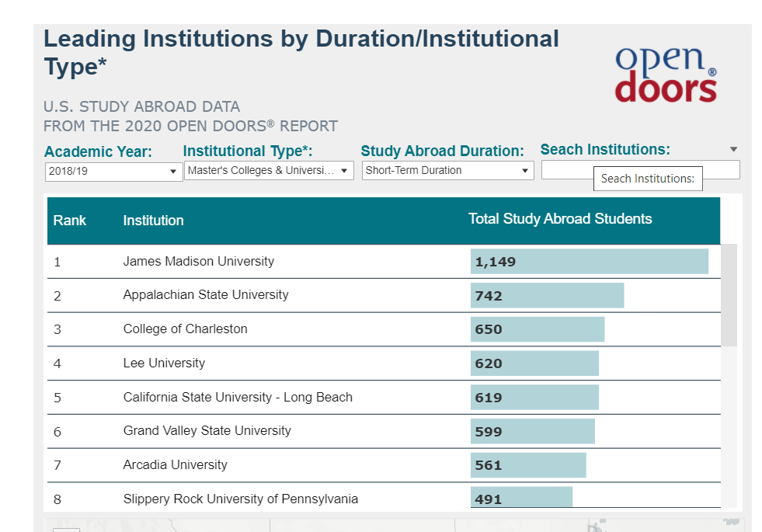Viewport: 762px width, 532px height.
Task: Click the dropdown caret beside Search Institutions
Action: coord(733,148)
